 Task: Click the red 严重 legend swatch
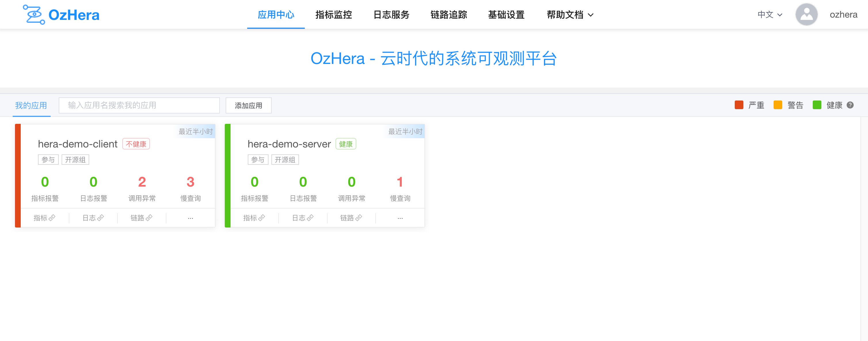738,105
